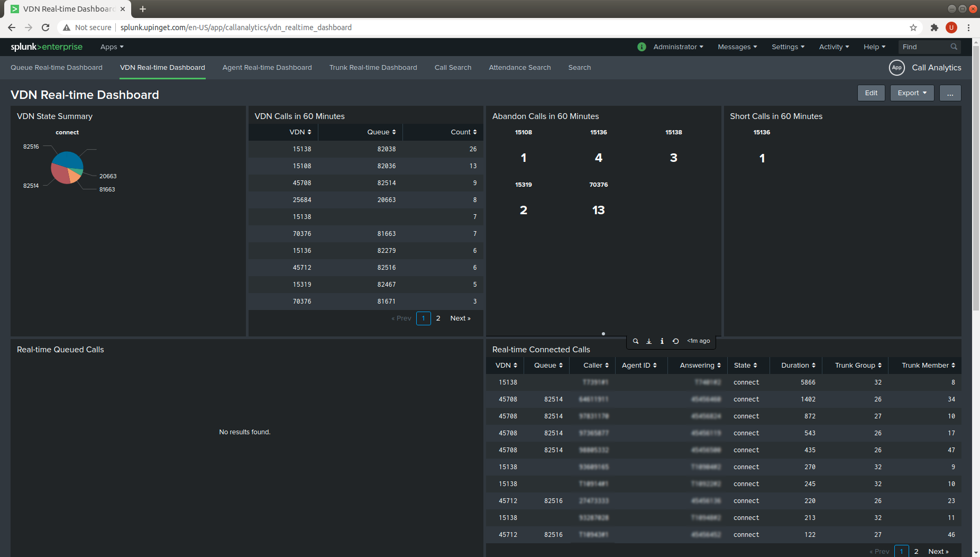980x557 pixels.
Task: Open browser extensions puzzle icon
Action: 935,28
